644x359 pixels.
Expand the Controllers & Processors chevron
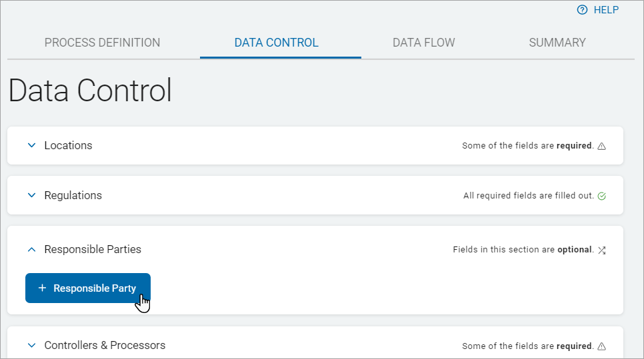pos(31,345)
